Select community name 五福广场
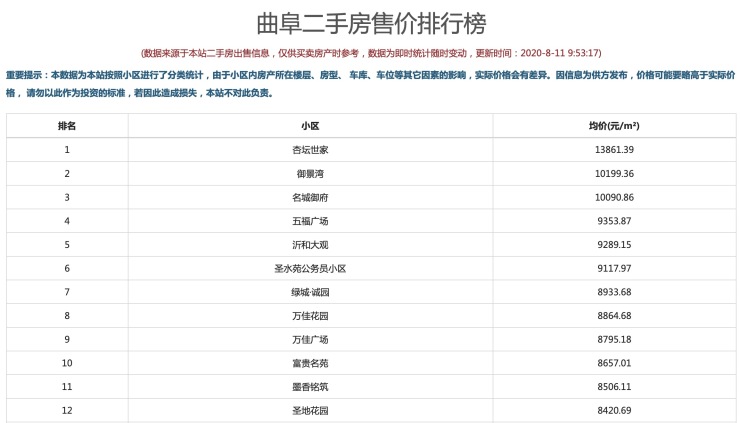The width and height of the screenshot is (740, 423). point(310,221)
